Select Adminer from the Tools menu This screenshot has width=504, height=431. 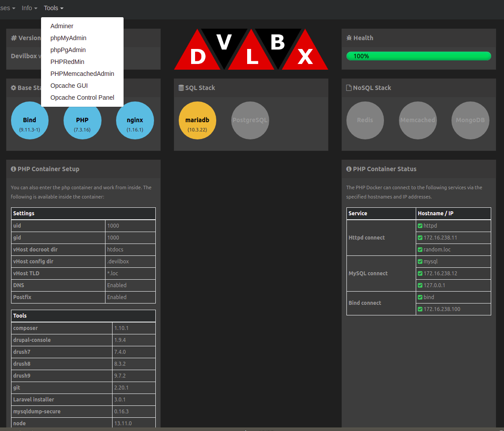point(62,26)
